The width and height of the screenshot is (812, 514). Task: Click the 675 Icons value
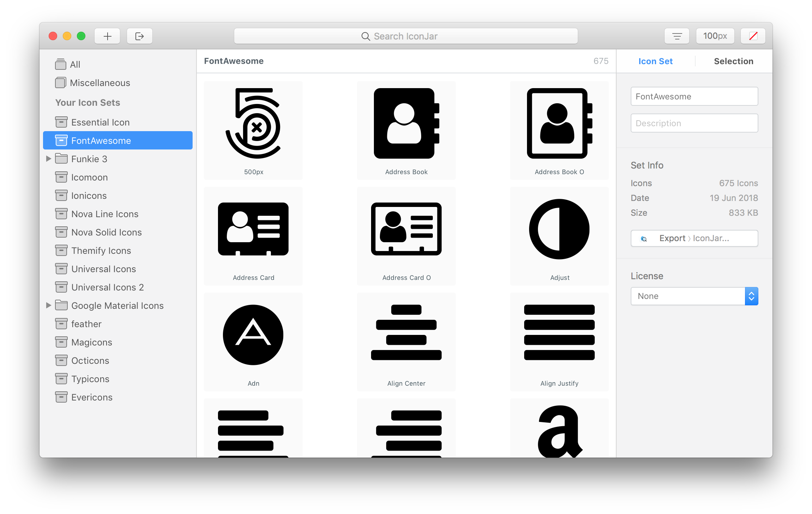[x=738, y=183]
